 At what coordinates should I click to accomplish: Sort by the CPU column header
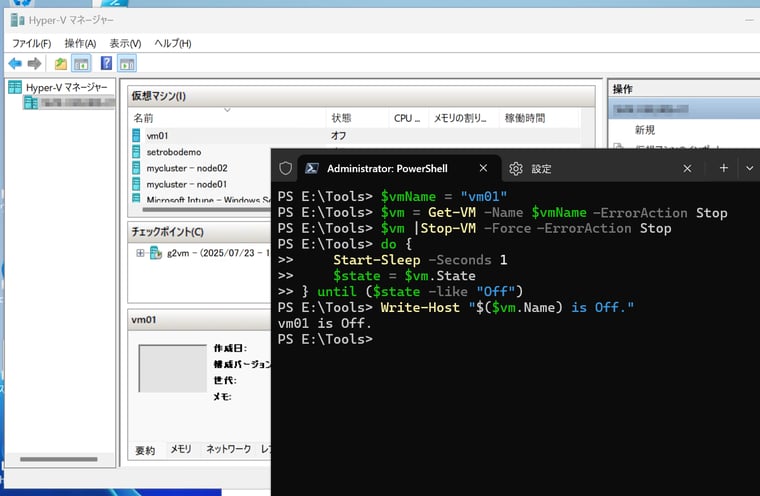pyautogui.click(x=408, y=118)
